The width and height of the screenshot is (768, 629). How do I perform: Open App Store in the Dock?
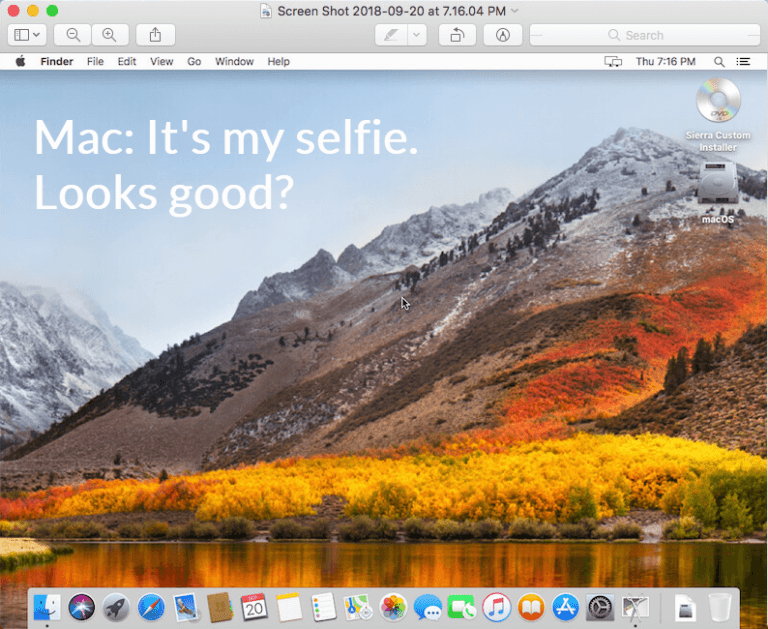coord(566,607)
